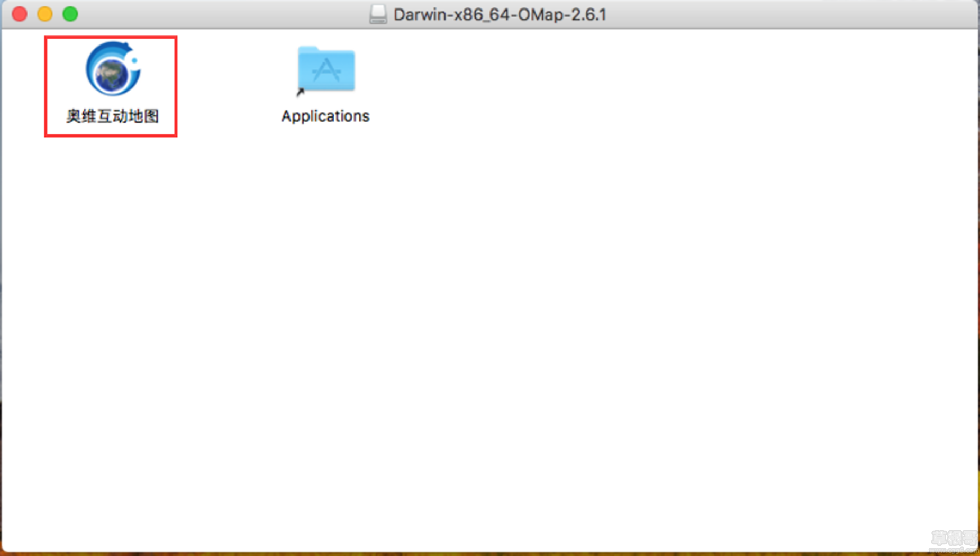The width and height of the screenshot is (980, 556).
Task: Select the 奥维互动地图 globe app icon
Action: click(x=113, y=69)
